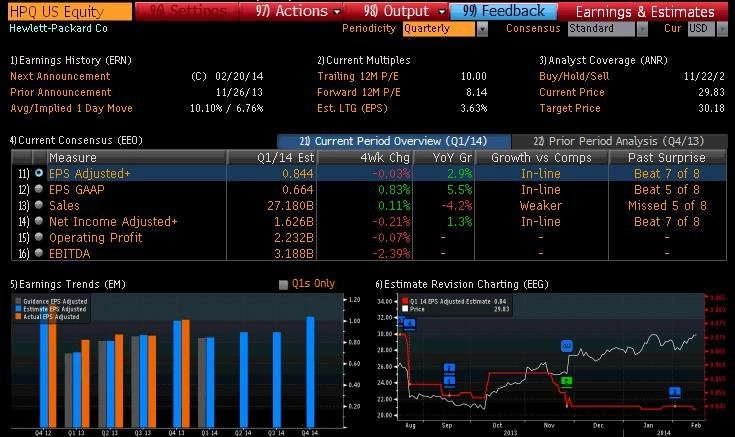Click the Buy/Hold/Sell value 11/22/2
Screen dimensions: 735x437
pyautogui.click(x=704, y=76)
